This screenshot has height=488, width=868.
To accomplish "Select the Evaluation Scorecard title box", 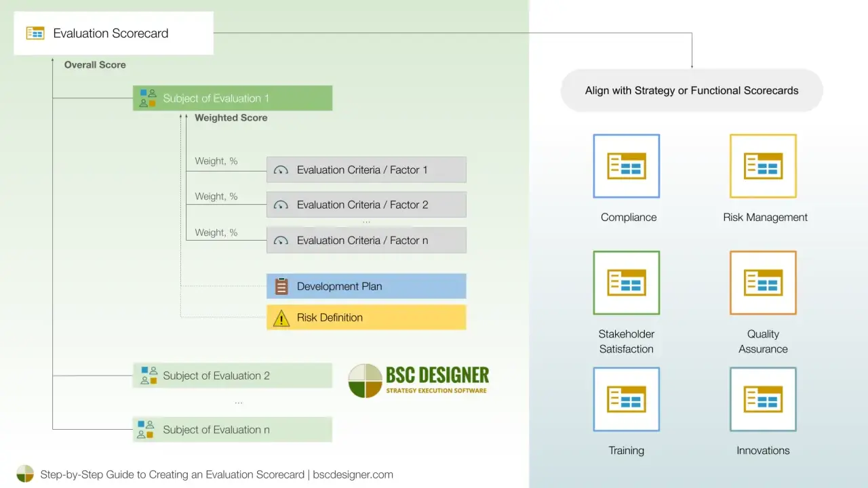I will [x=114, y=33].
